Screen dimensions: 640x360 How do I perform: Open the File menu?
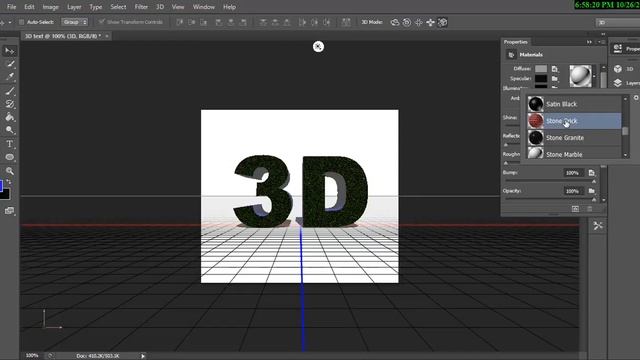click(x=11, y=7)
